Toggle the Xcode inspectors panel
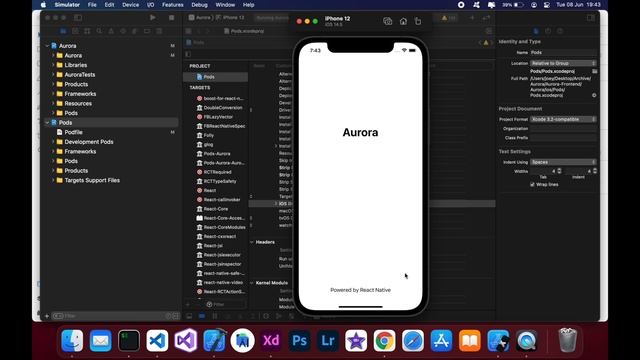This screenshot has height=360, width=640. 591,18
